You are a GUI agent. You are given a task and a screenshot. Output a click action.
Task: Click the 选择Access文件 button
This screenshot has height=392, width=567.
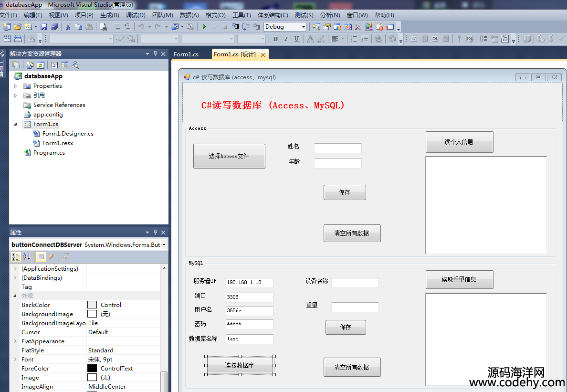click(x=229, y=156)
